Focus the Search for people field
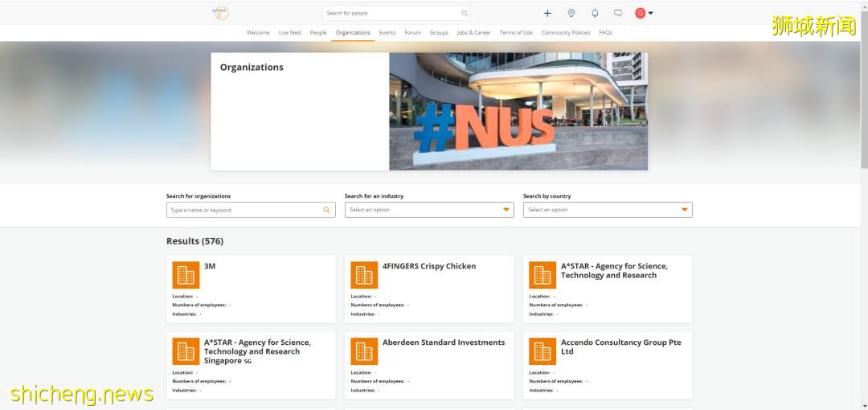Viewport: 868px width, 410px height. click(x=391, y=13)
